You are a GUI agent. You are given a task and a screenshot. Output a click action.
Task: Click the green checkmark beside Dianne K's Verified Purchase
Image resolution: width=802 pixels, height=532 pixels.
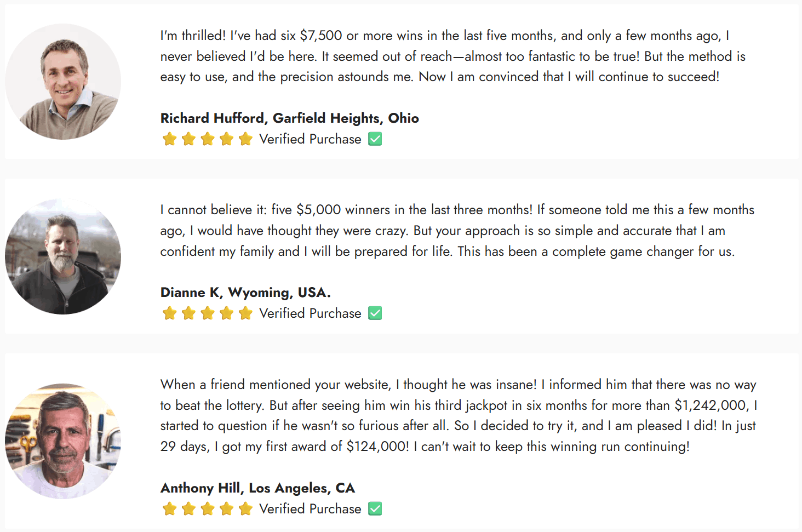click(375, 313)
